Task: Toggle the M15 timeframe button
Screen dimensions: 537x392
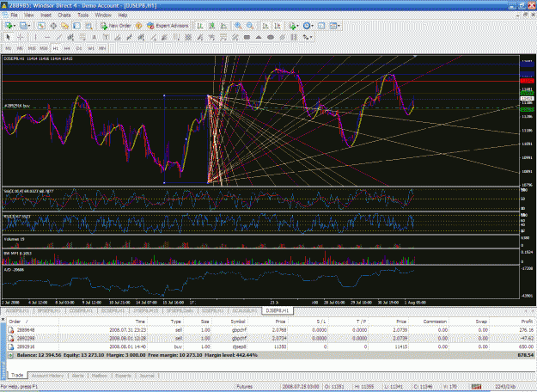Action: coord(32,48)
